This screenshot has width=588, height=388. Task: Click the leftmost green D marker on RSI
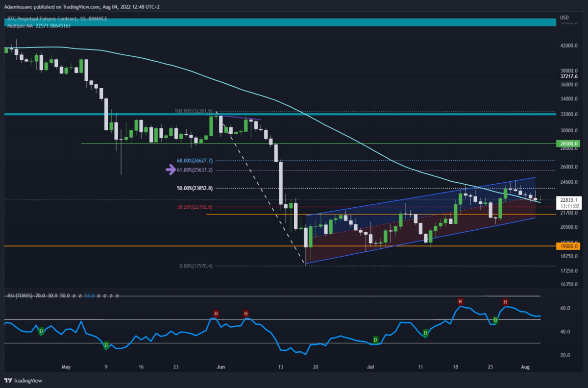[41, 331]
